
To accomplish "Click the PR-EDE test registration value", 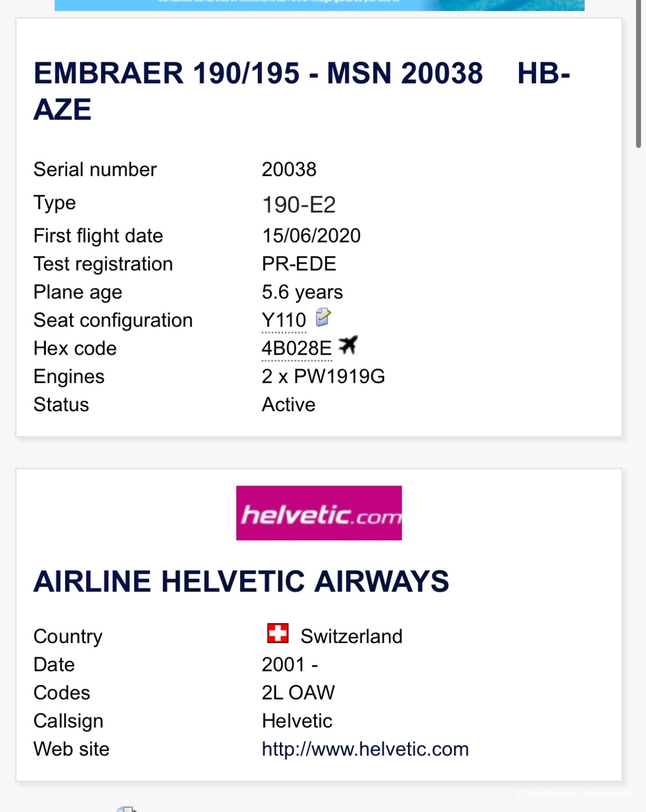I will pyautogui.click(x=299, y=264).
